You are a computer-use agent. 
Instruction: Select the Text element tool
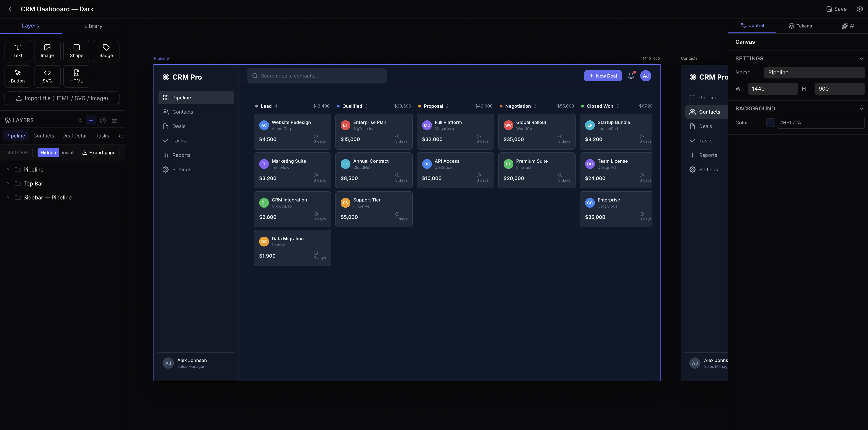(18, 51)
